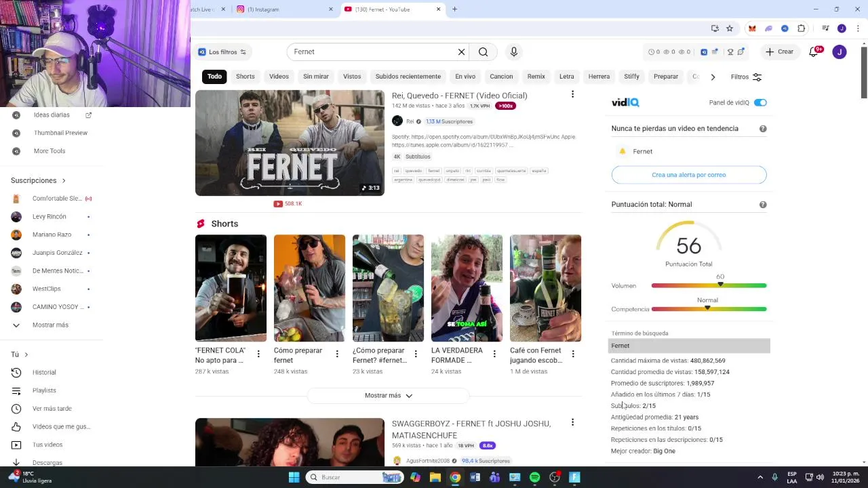Click Crea una alerta por correo
868x488 pixels.
689,175
